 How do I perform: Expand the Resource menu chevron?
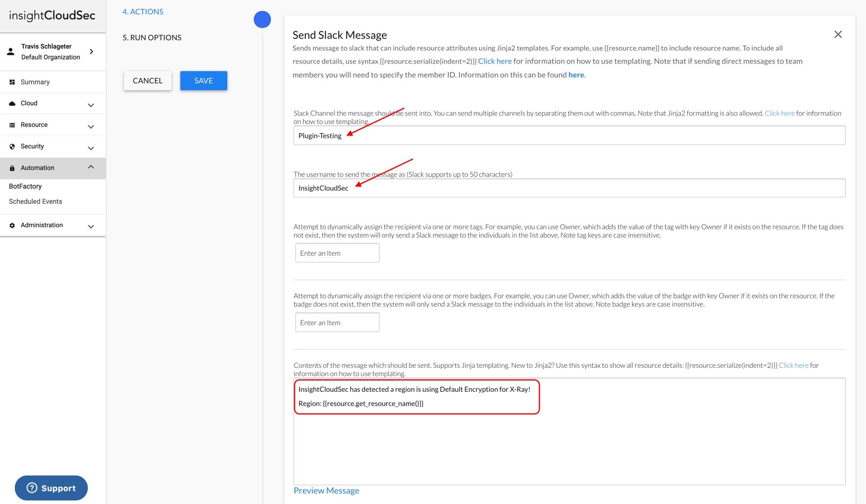(x=91, y=126)
